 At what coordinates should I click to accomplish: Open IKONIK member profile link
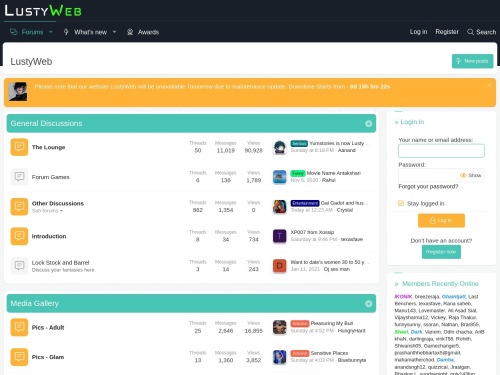403,296
